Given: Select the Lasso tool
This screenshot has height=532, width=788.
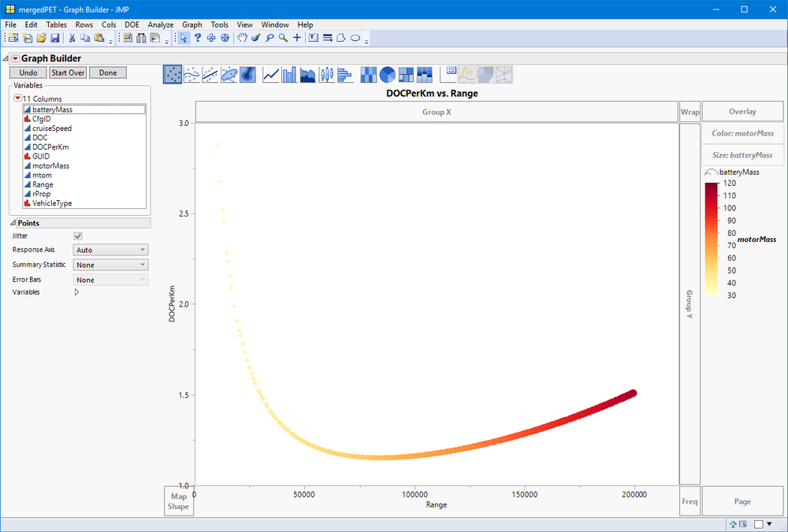Looking at the screenshot, I should [269, 38].
